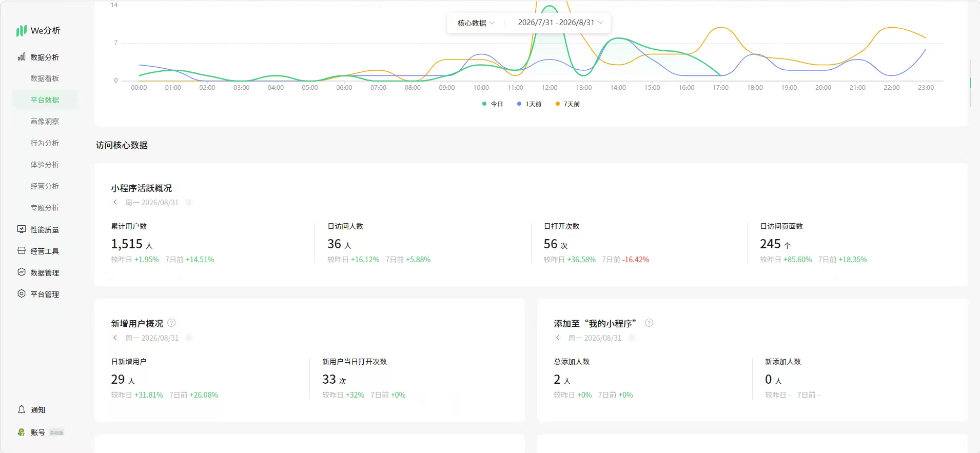Screen dimensions: 980x453
Task: Expand the 数据管理 menu label
Action: pyautogui.click(x=45, y=273)
